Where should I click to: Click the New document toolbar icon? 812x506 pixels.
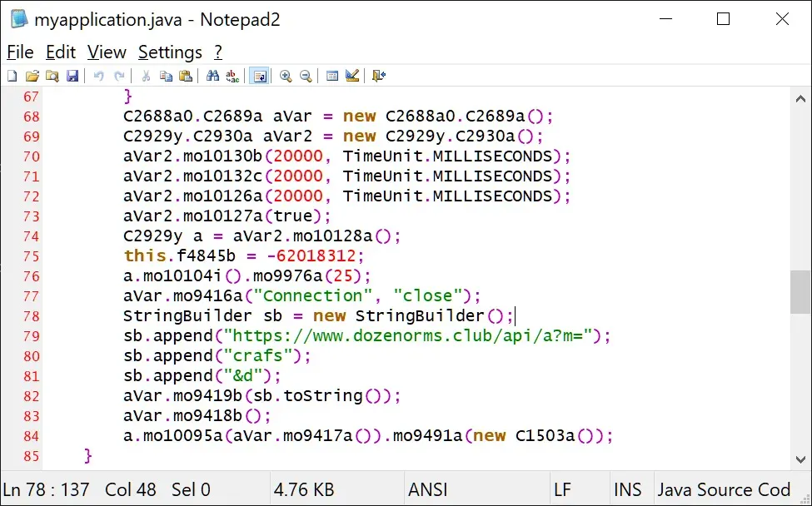12,76
